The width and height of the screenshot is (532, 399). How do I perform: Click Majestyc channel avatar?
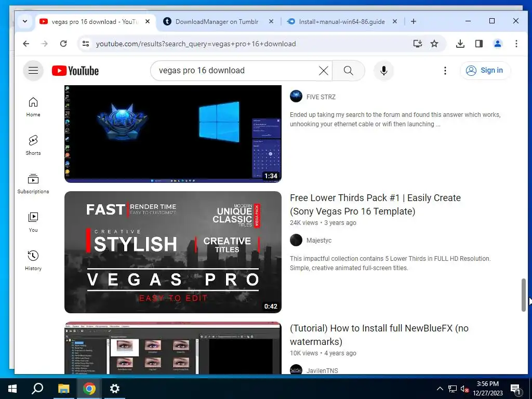pos(296,240)
